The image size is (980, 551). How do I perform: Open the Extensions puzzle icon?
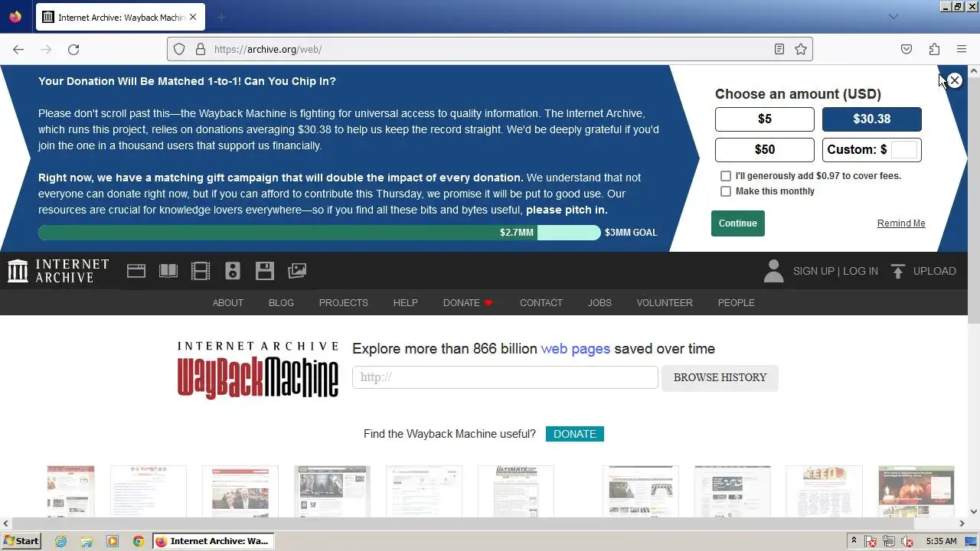tap(934, 49)
